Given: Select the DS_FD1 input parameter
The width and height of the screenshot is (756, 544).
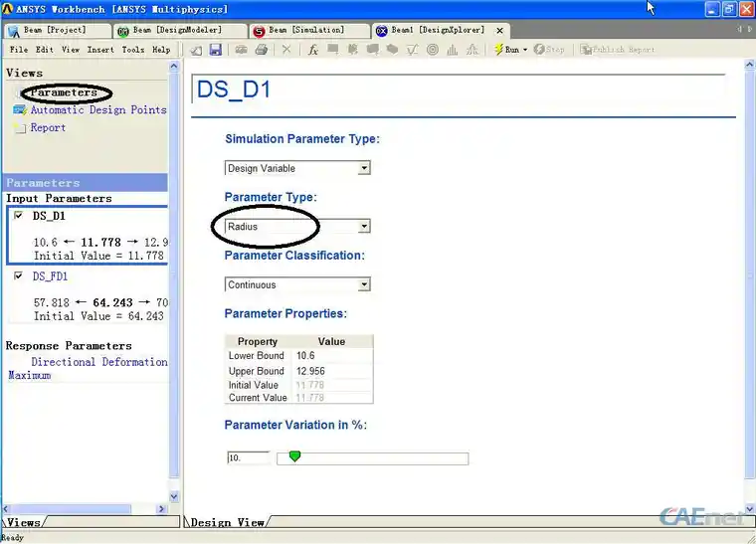Looking at the screenshot, I should point(50,276).
